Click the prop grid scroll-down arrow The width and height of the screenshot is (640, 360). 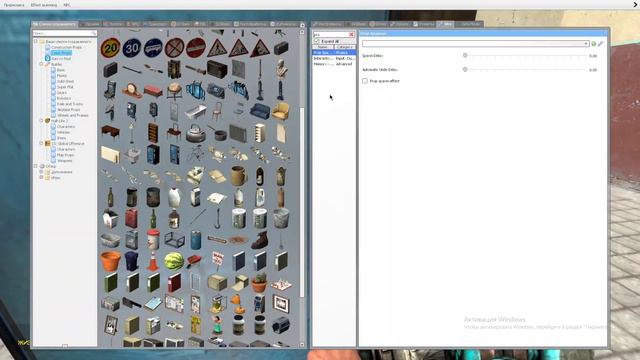(302, 345)
